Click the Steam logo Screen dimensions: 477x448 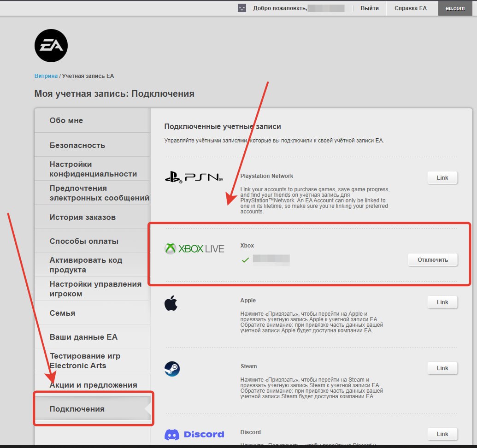(x=172, y=369)
